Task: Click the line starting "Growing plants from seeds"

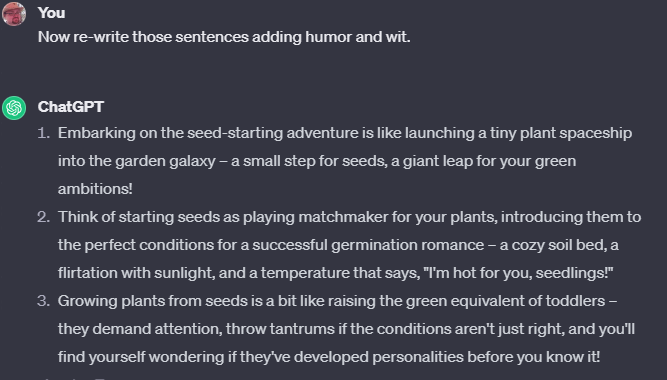Action: pos(337,301)
